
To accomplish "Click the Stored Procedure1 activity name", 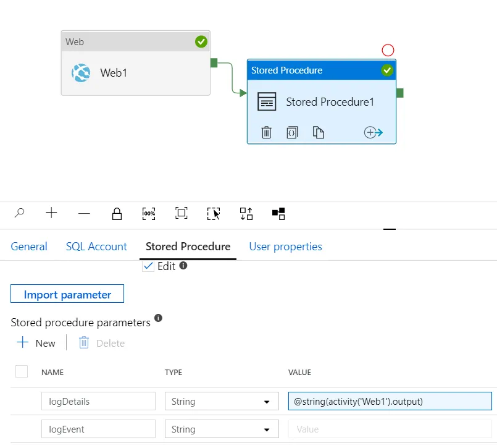I will (330, 102).
